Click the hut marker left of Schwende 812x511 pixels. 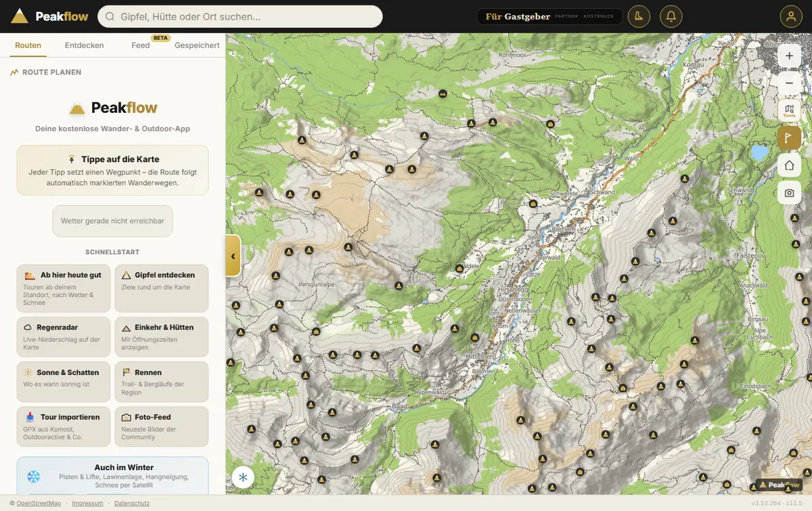533,203
